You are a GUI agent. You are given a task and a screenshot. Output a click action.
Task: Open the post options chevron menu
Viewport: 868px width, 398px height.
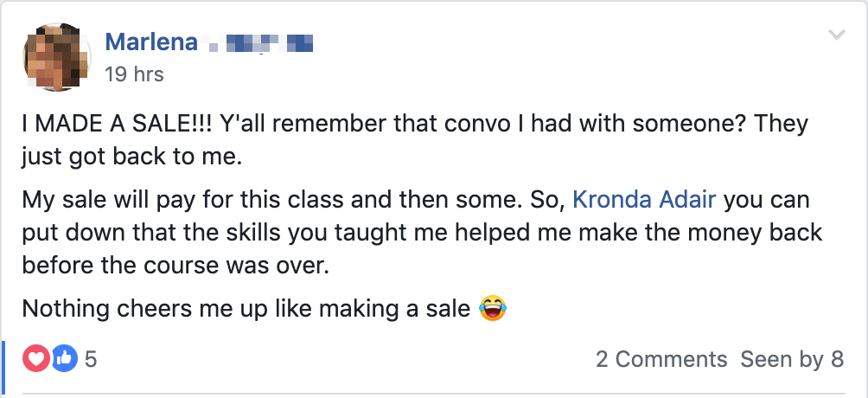point(836,35)
